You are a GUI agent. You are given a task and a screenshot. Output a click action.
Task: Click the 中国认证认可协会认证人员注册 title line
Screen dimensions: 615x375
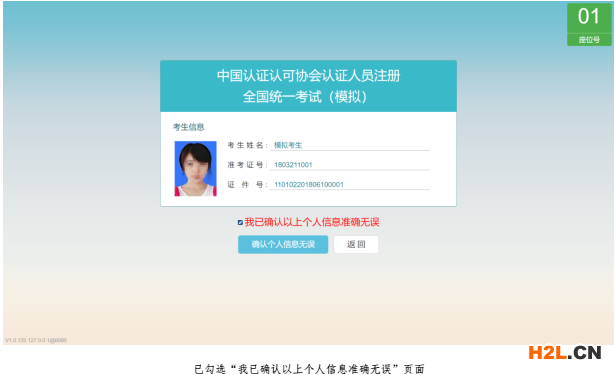[308, 76]
